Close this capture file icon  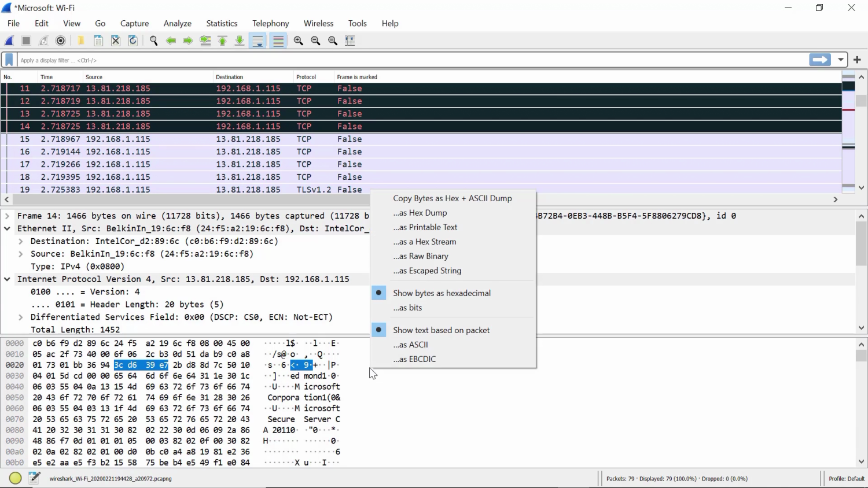click(x=116, y=40)
